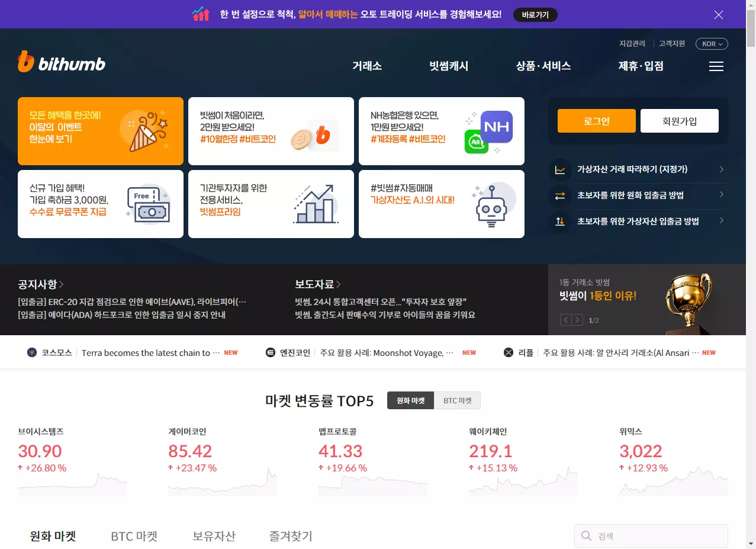Show next slide in trophy banner
The height and width of the screenshot is (549, 756).
[577, 320]
